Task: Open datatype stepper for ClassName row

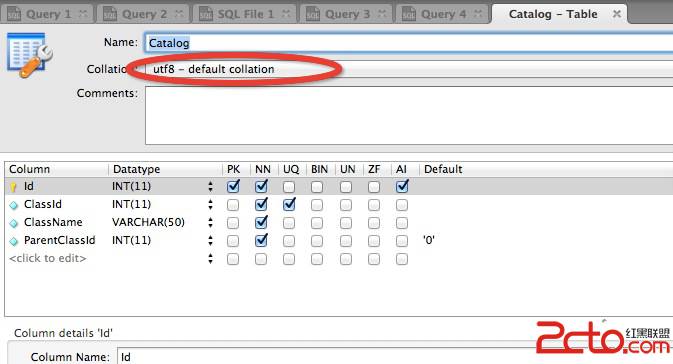Action: 210,222
